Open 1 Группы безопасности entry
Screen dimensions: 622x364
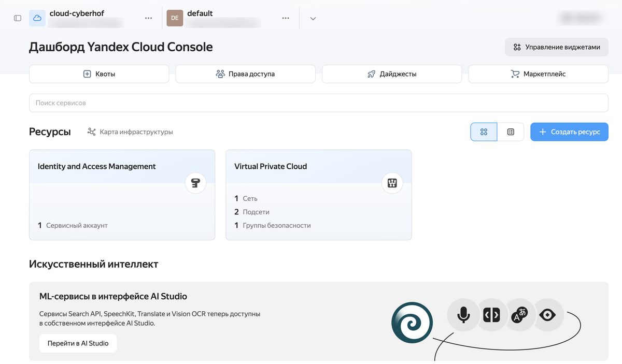click(x=273, y=225)
